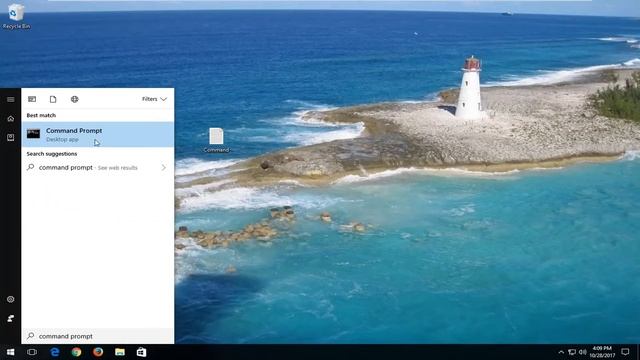Launch Firefox from taskbar

pos(98,352)
